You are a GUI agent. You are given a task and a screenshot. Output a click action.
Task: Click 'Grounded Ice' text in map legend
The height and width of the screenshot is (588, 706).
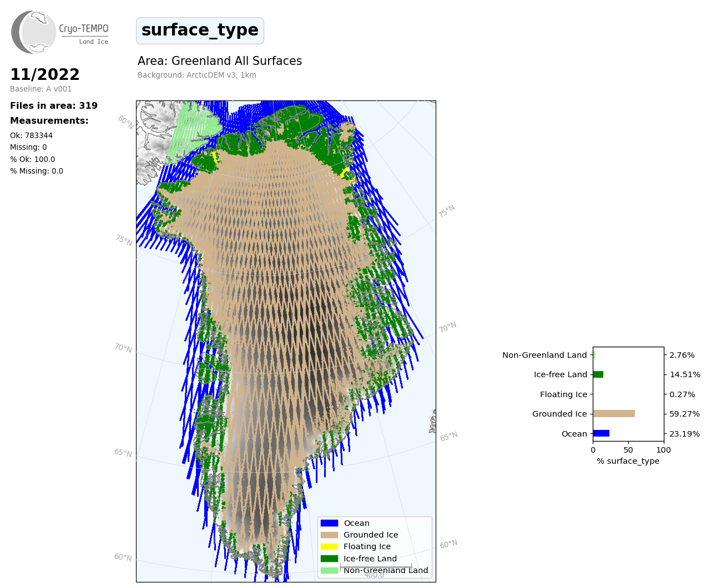pos(371,535)
